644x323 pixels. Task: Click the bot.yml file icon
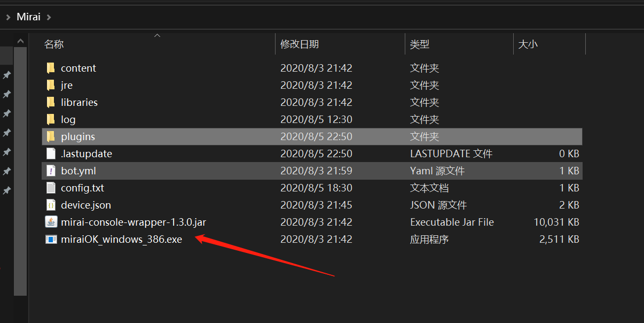coord(51,171)
